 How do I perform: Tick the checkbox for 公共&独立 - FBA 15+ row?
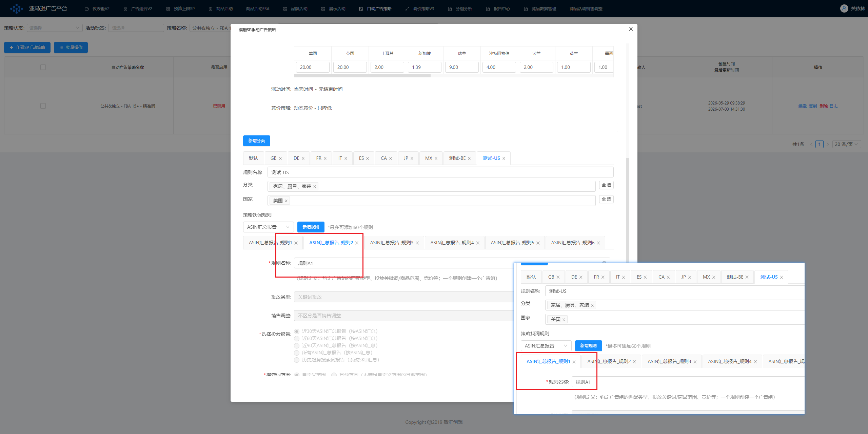[x=43, y=106]
